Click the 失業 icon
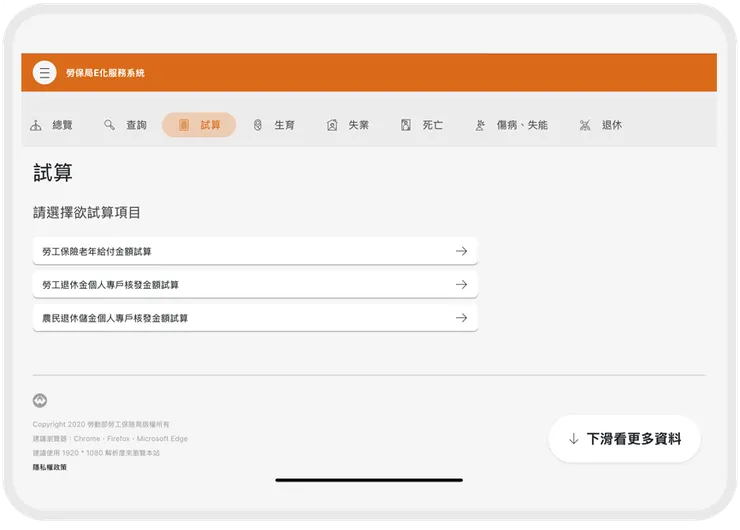Image resolution: width=740 pixels, height=530 pixels. pos(332,125)
